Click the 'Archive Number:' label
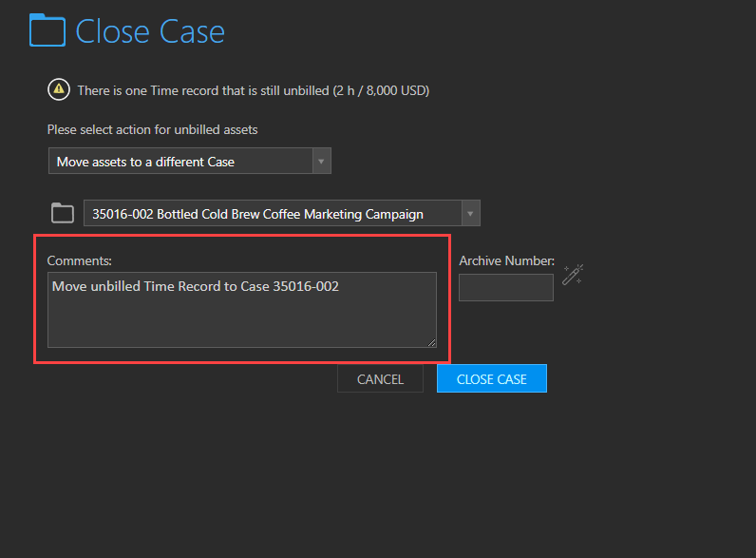This screenshot has height=558, width=756. pyautogui.click(x=507, y=260)
